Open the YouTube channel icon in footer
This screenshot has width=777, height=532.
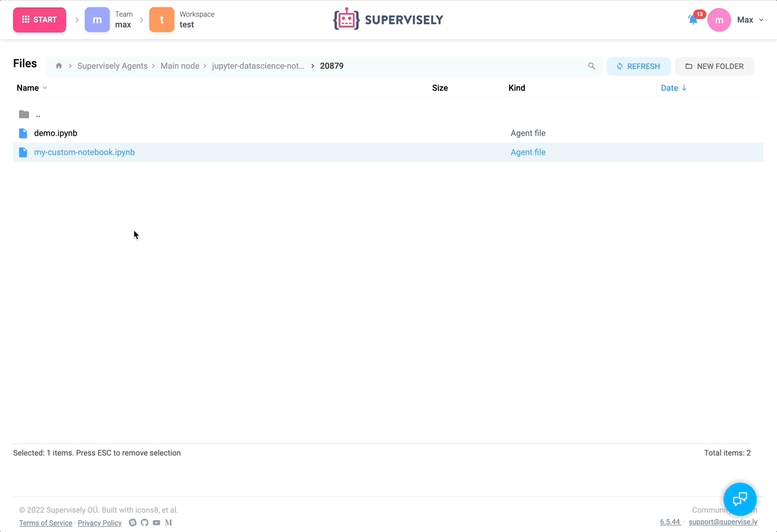156,522
